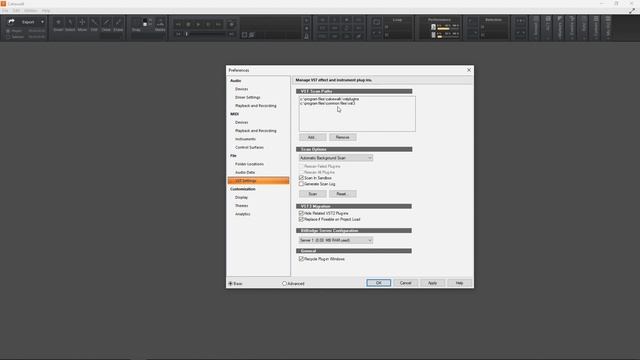Open Audio Data preferences page

pyautogui.click(x=245, y=172)
